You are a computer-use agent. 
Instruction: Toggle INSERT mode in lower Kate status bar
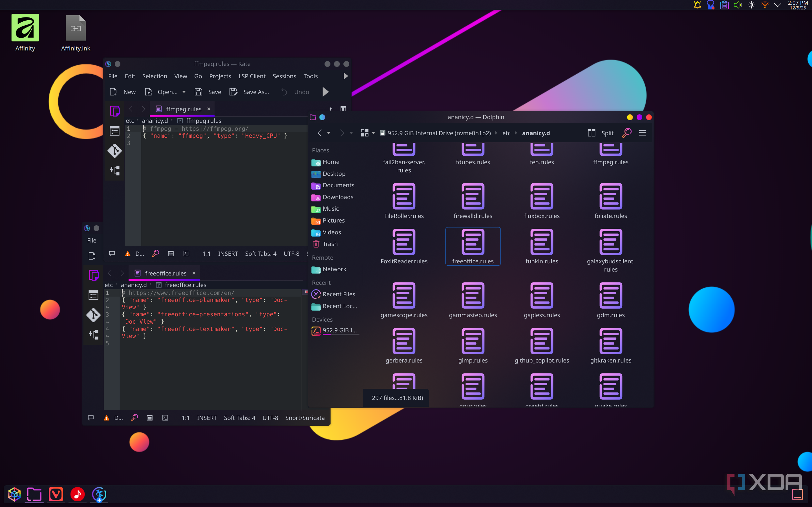point(207,418)
